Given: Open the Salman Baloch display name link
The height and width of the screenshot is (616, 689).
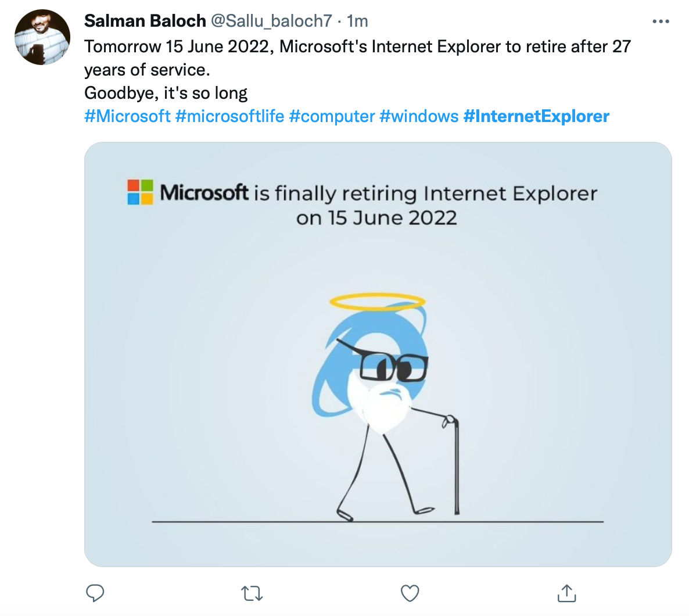Looking at the screenshot, I should point(145,21).
